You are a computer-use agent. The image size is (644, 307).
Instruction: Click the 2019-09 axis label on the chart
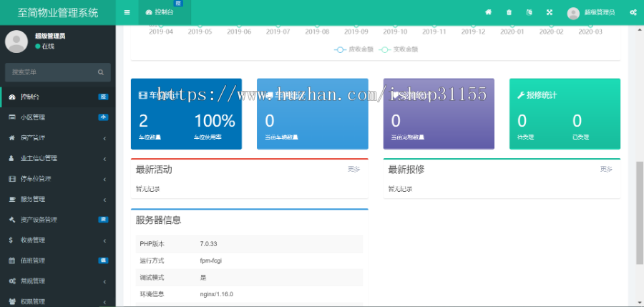pos(356,31)
